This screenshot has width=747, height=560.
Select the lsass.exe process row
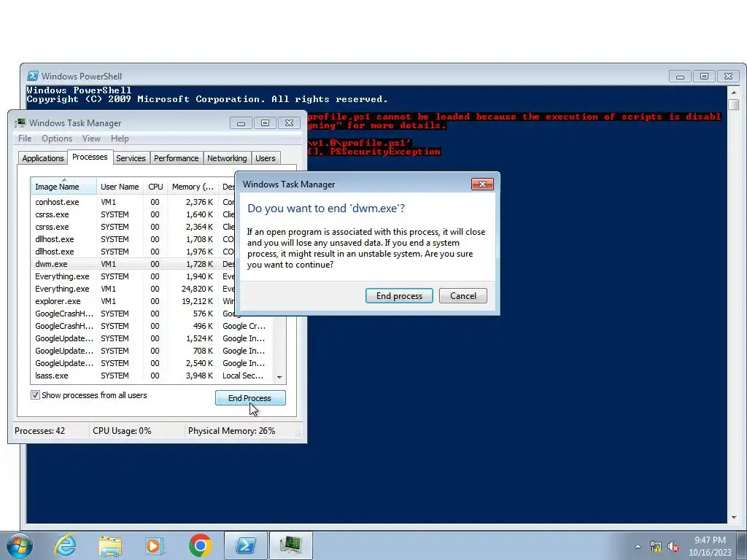[152, 376]
